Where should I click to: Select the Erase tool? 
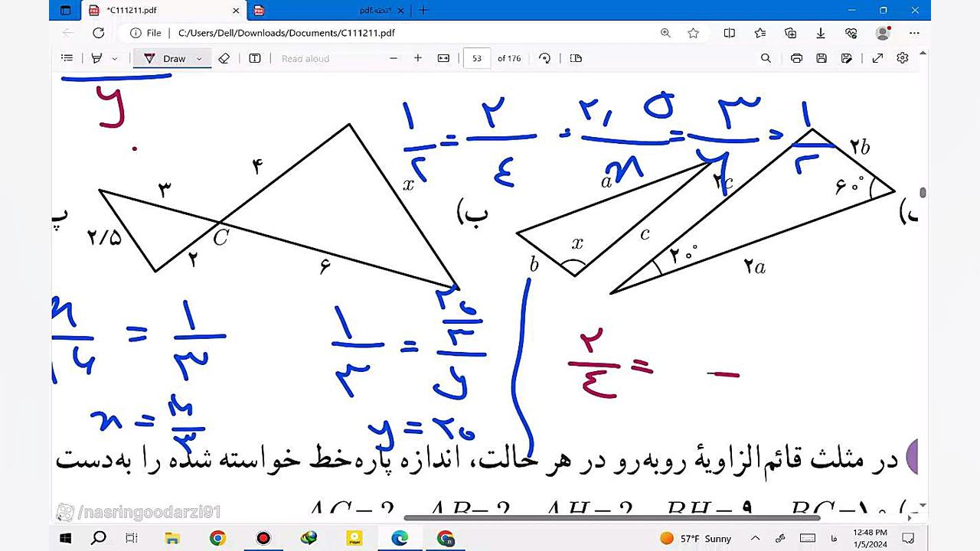coord(224,58)
